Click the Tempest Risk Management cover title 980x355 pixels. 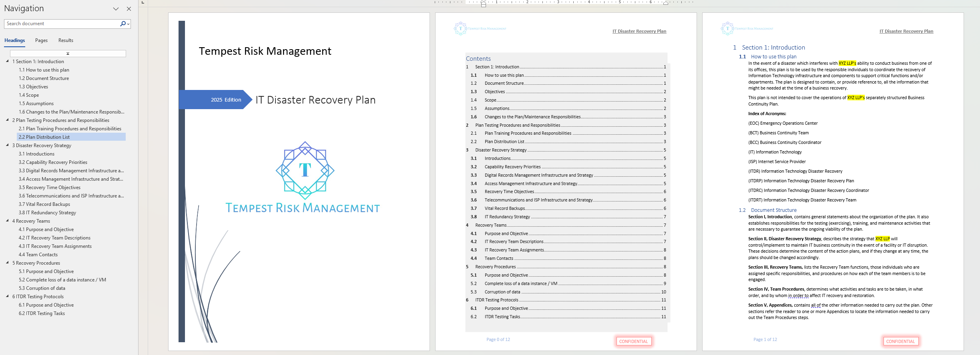[x=265, y=51]
